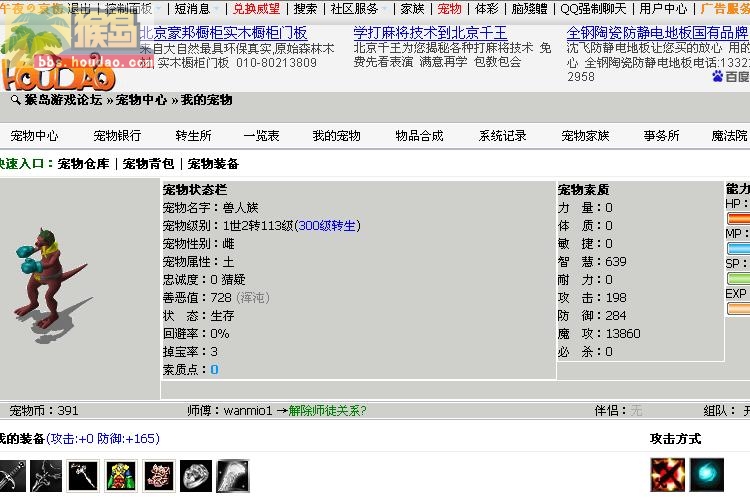This screenshot has height=502, width=750.
Task: Select the dagger equipment icon
Action: (46, 476)
